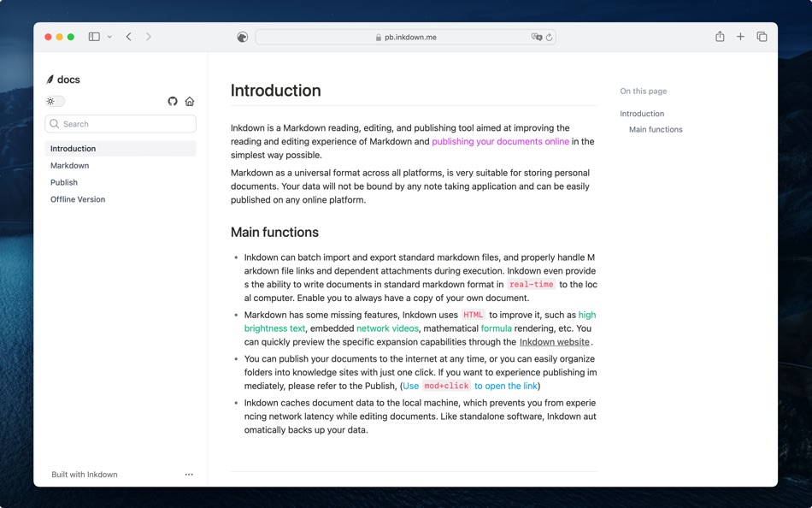Go forward with the browser forward arrow

[x=149, y=37]
